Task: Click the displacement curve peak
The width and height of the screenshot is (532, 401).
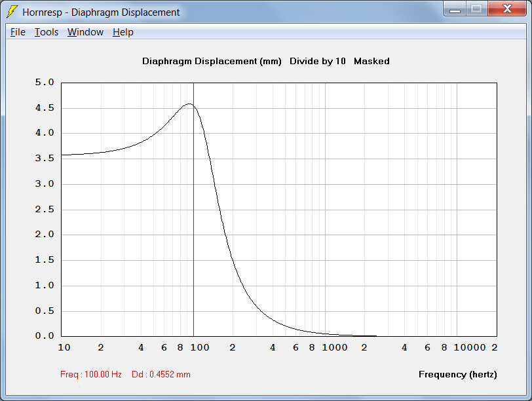Action: click(x=189, y=104)
